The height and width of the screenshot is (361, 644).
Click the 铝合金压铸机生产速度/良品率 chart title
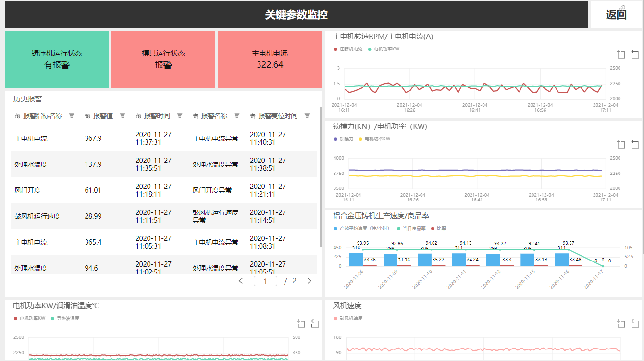point(381,216)
